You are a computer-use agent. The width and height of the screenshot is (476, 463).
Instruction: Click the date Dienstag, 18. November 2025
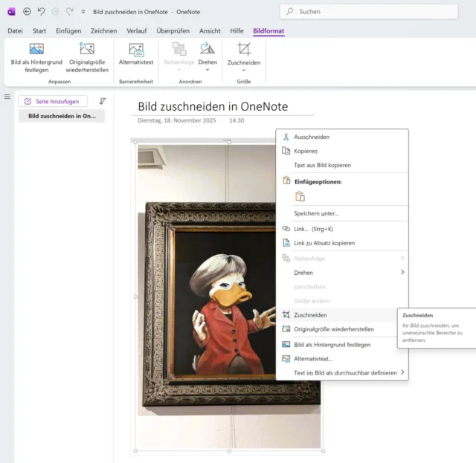(177, 120)
